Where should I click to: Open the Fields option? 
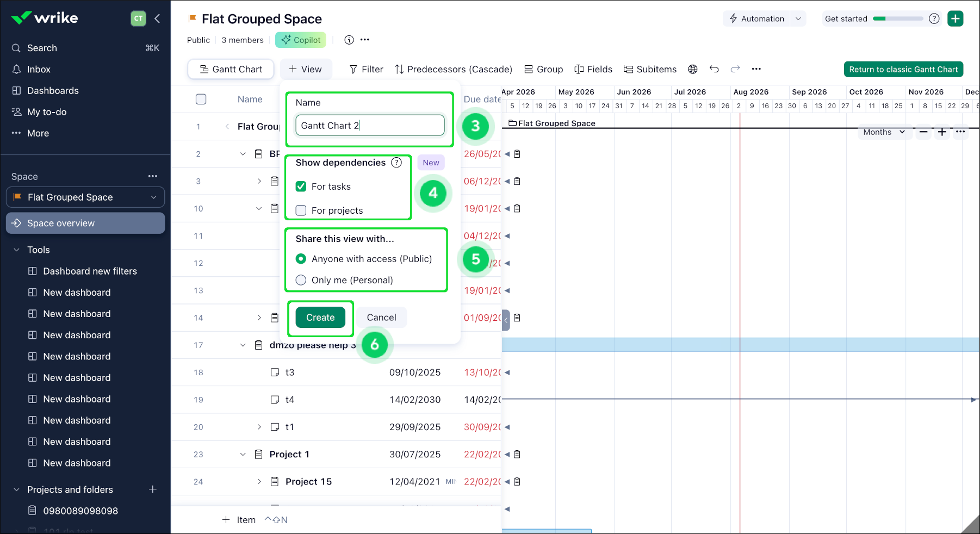[593, 69]
